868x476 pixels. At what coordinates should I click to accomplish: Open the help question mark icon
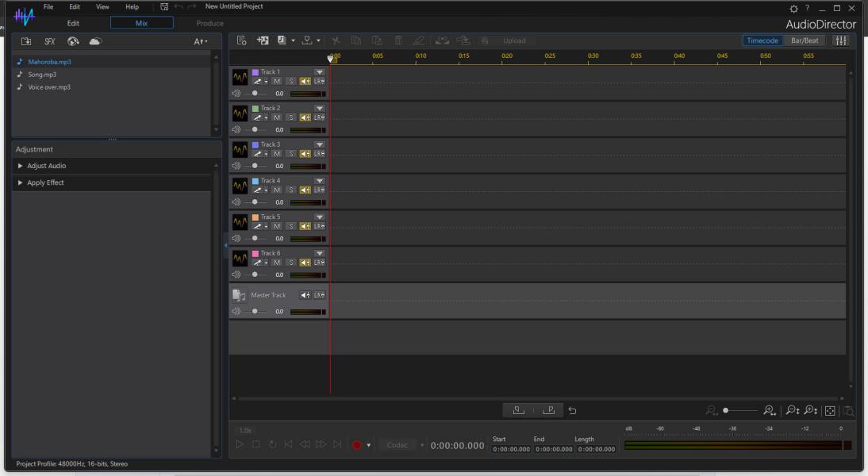807,8
